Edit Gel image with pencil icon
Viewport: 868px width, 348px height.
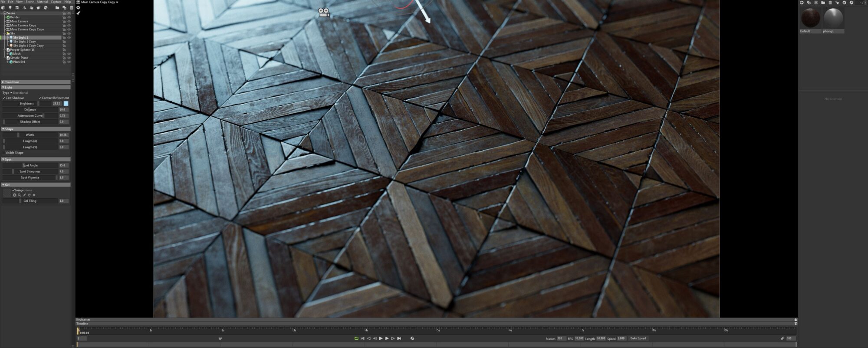(x=24, y=195)
